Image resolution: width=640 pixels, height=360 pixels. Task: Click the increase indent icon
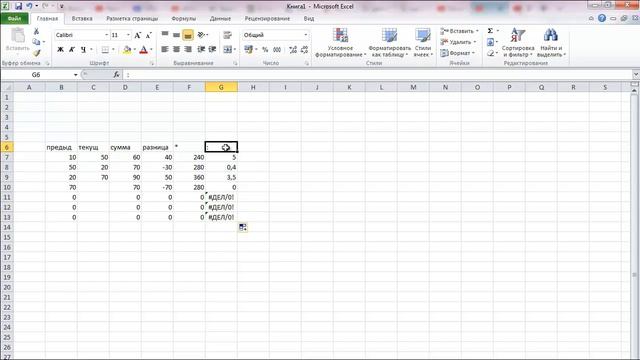pos(212,49)
